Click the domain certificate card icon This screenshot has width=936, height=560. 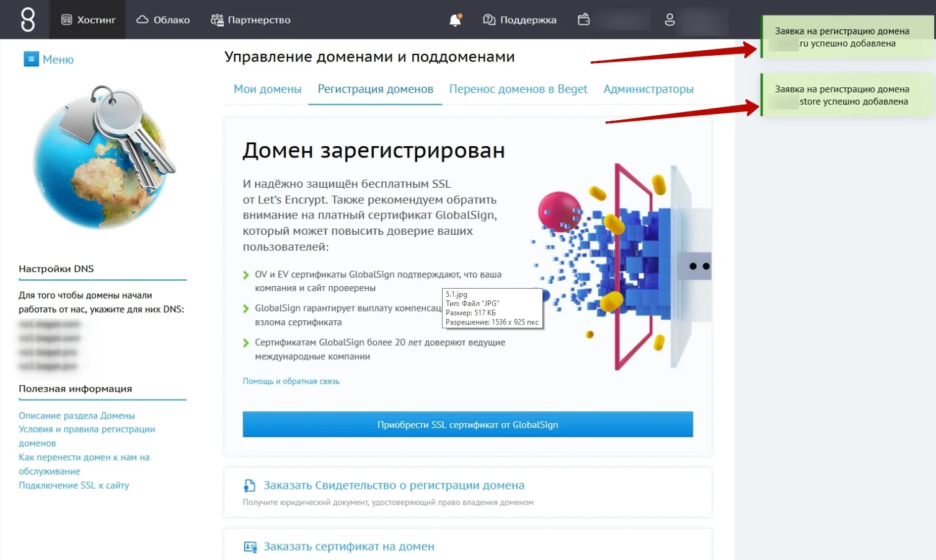(250, 547)
